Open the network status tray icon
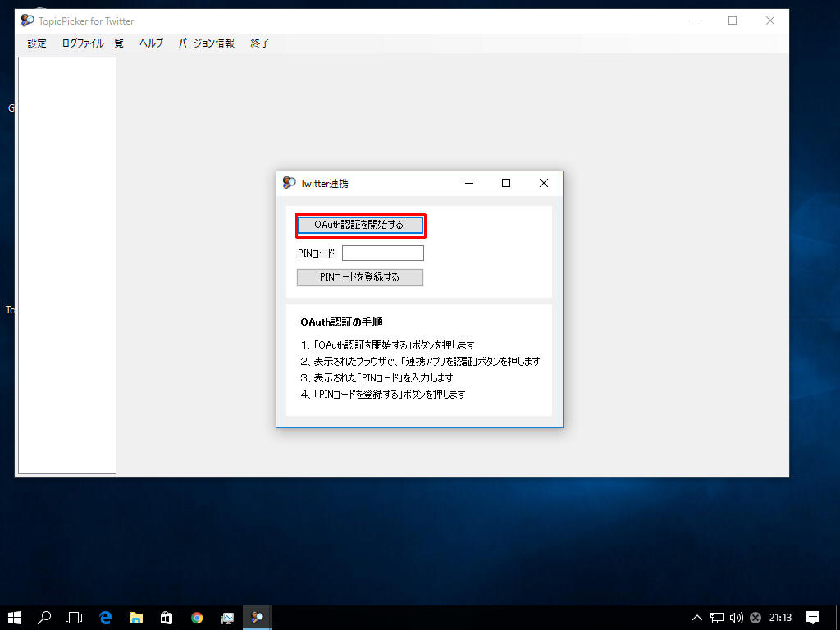The width and height of the screenshot is (840, 630). coord(717,618)
